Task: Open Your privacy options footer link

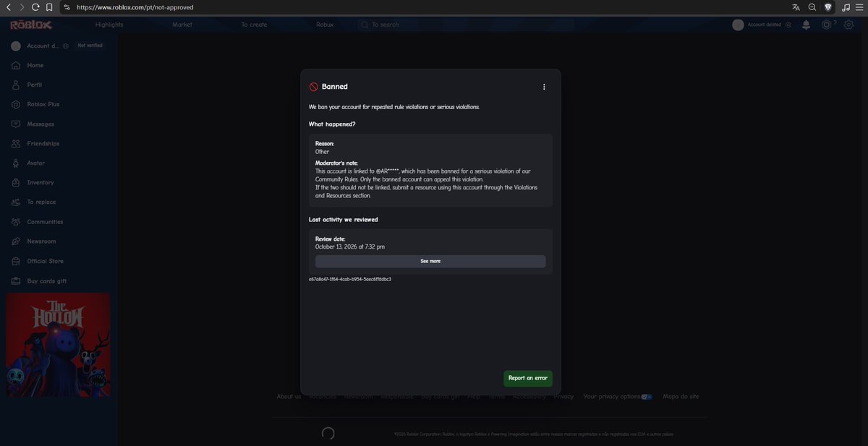Action: coord(618,396)
